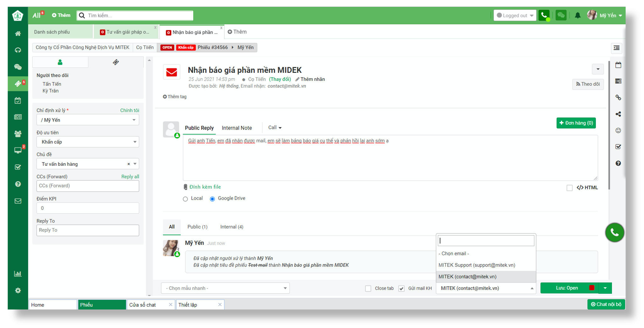
Task: Close the Cửa sổ chat bottom tab
Action: point(170,305)
